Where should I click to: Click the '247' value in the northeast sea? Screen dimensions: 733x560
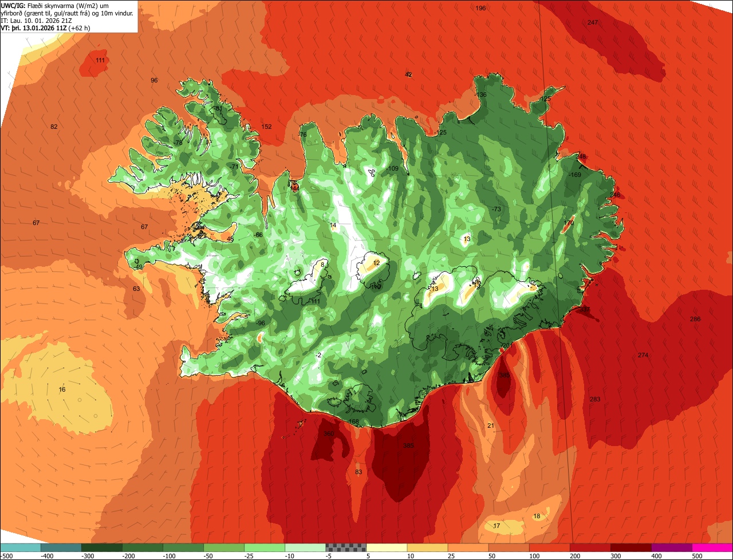tap(593, 22)
